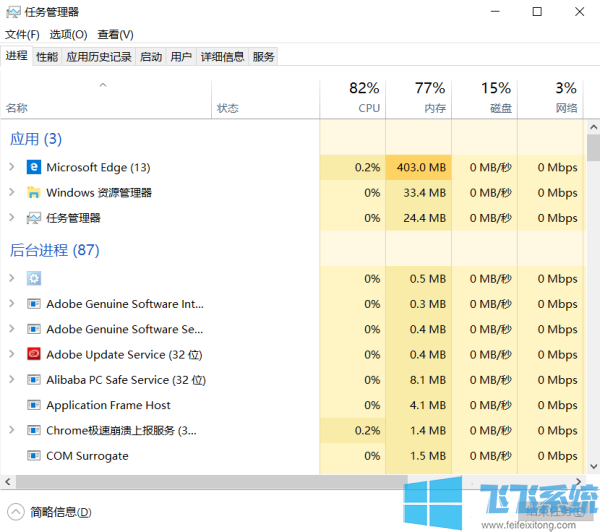Click Adobe Genuine Software Se... icon
600x532 pixels.
[x=34, y=329]
